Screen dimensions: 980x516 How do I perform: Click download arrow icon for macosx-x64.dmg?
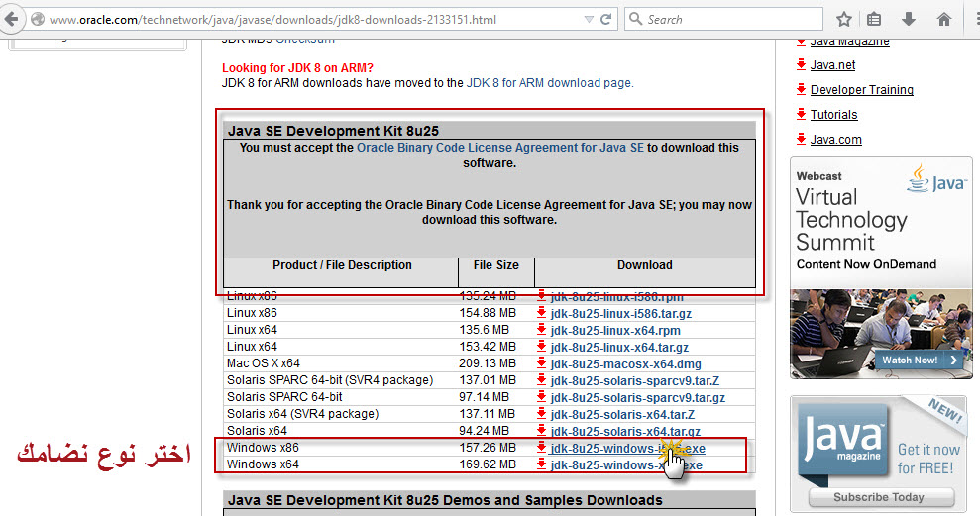point(541,363)
